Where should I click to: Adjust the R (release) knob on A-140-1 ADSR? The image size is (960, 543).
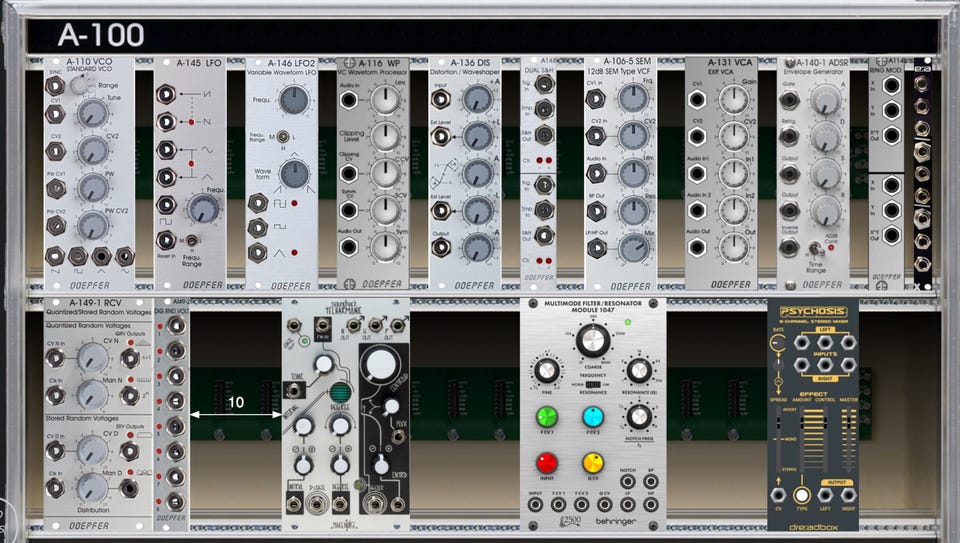coord(826,211)
